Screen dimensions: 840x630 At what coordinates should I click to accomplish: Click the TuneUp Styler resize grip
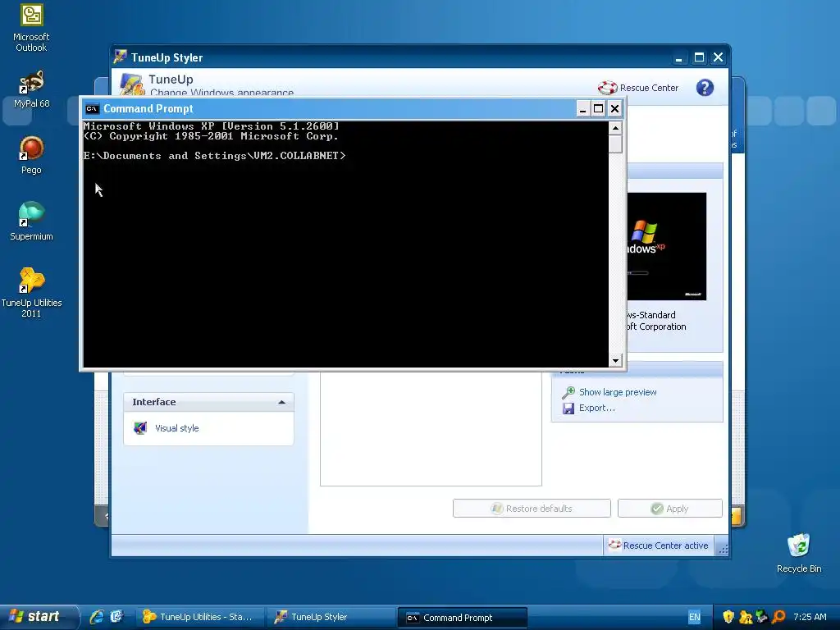(x=723, y=549)
